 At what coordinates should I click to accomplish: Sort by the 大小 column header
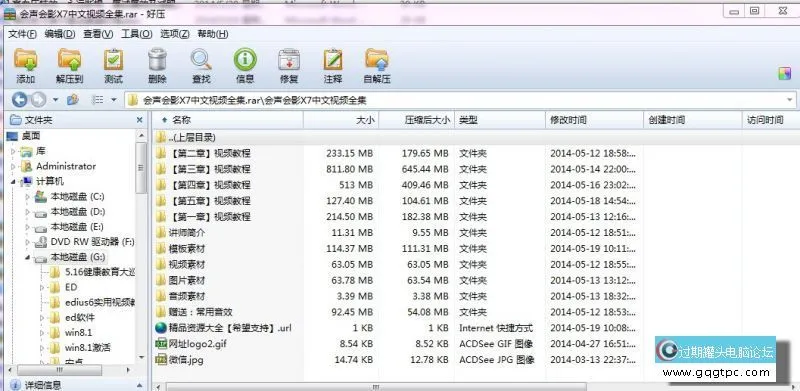[341, 120]
